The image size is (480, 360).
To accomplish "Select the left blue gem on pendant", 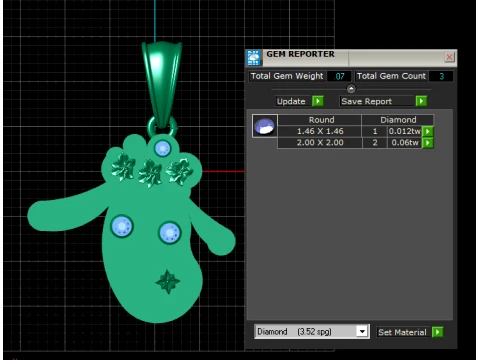I will click(122, 226).
